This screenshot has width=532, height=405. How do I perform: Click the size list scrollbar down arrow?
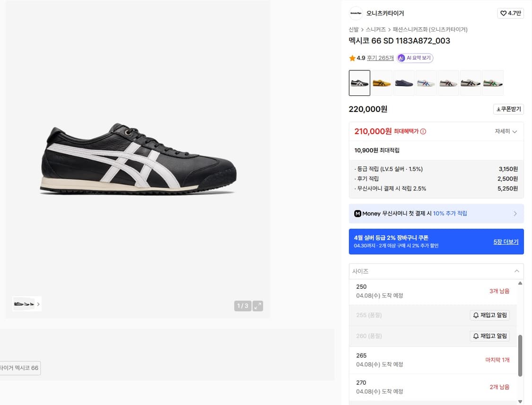coord(520,402)
